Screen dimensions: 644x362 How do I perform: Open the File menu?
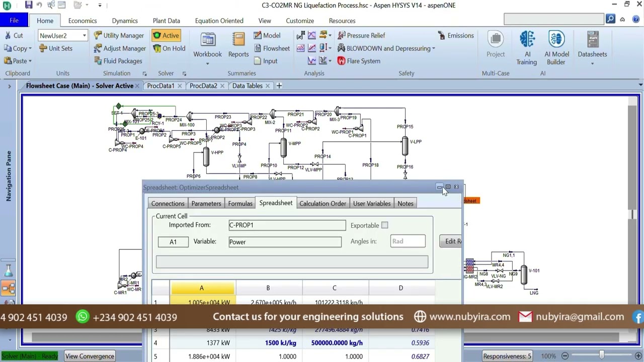14,21
